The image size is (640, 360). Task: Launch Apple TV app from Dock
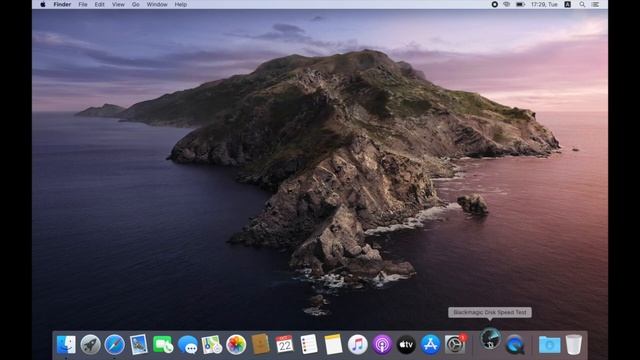click(x=406, y=345)
